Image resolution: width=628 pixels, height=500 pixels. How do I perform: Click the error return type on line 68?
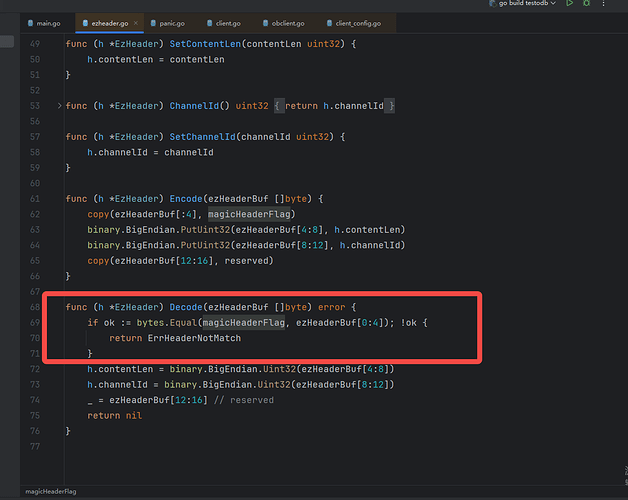pyautogui.click(x=332, y=307)
